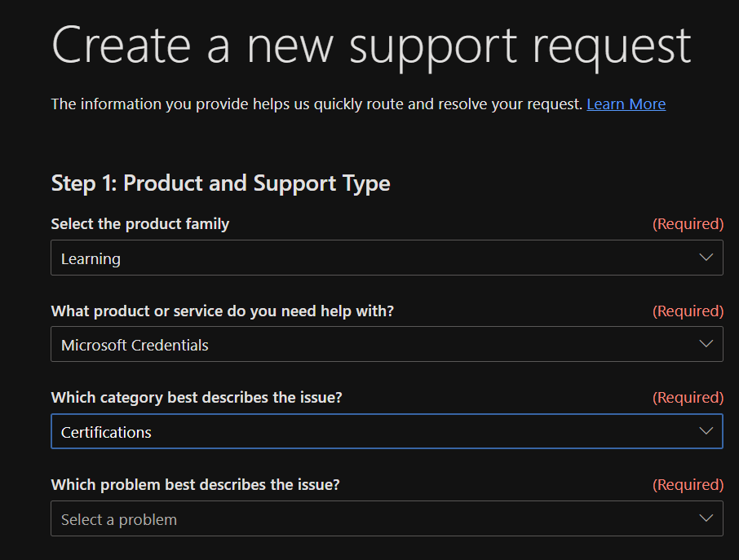Click the chevron in the Learning dropdown

click(706, 257)
